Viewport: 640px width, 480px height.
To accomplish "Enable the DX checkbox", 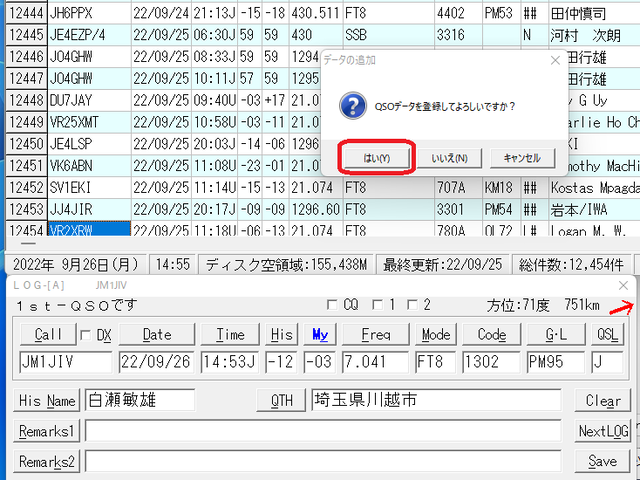I will coord(86,335).
